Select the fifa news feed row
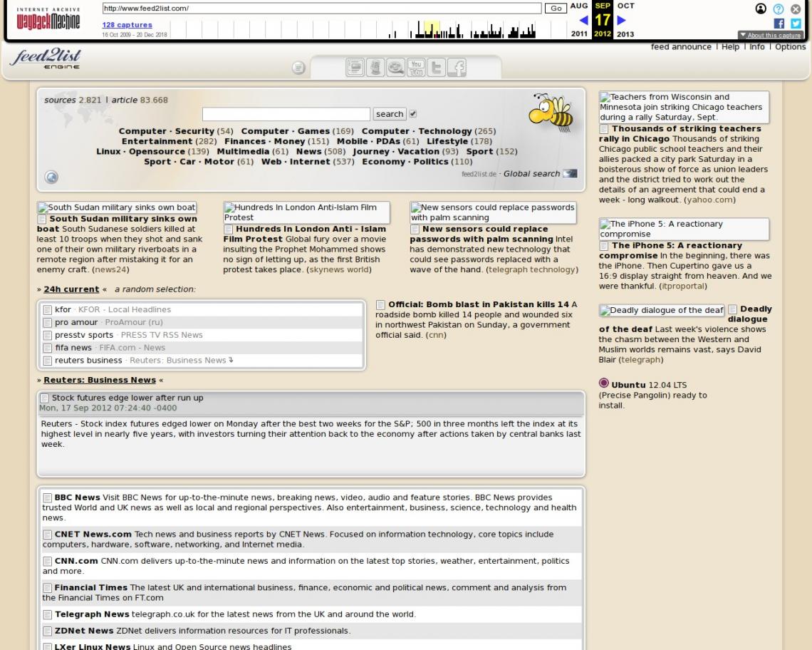The width and height of the screenshot is (812, 650). [202, 348]
